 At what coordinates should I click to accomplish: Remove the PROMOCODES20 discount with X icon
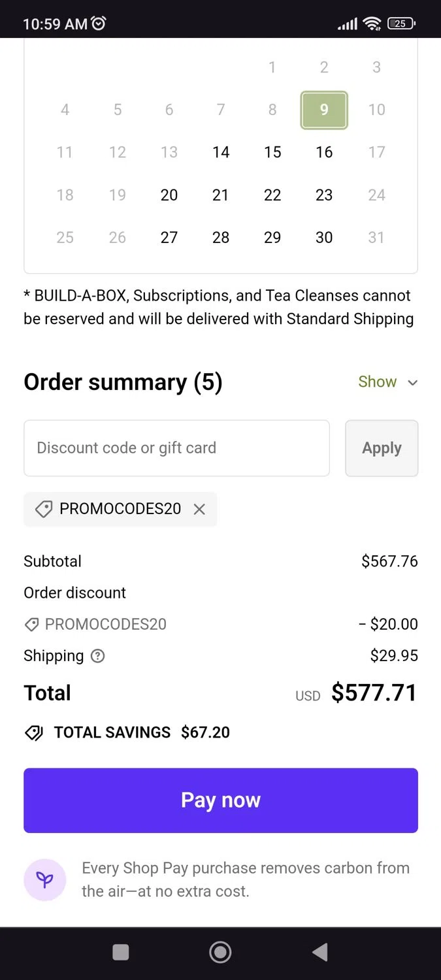199,510
